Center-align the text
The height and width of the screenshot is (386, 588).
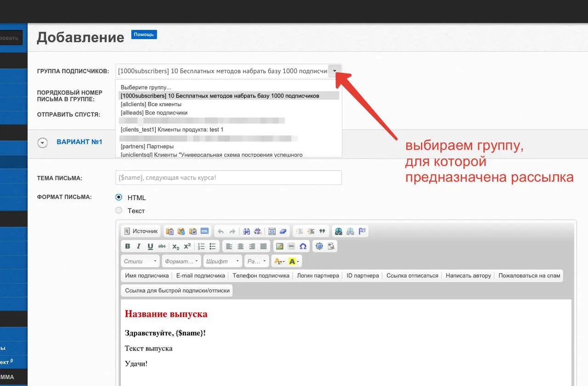click(240, 246)
